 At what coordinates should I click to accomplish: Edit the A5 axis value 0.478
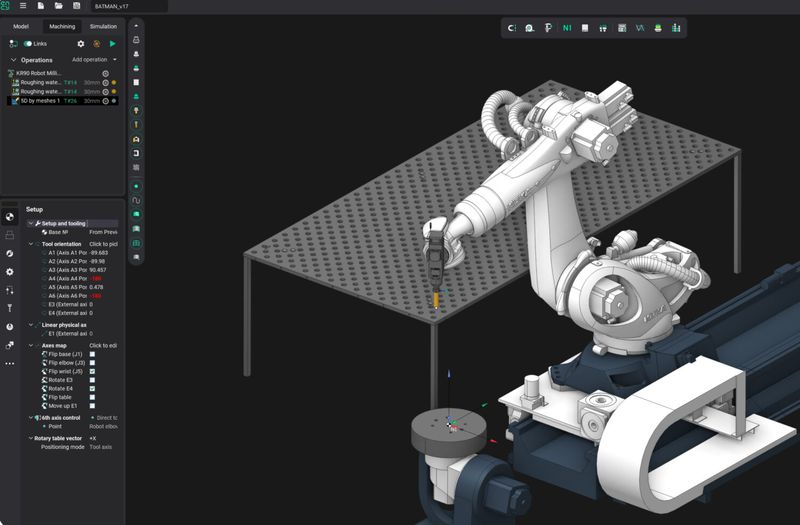[x=96, y=287]
